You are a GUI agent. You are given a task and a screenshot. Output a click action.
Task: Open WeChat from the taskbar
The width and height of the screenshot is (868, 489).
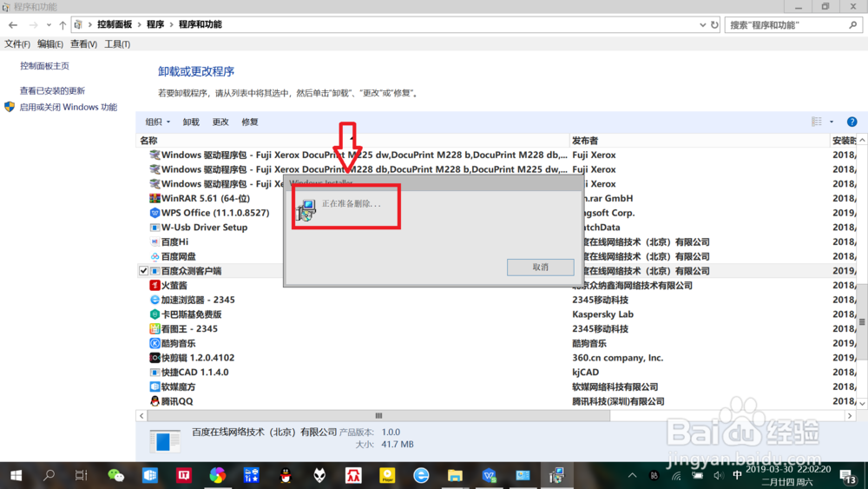pos(115,475)
